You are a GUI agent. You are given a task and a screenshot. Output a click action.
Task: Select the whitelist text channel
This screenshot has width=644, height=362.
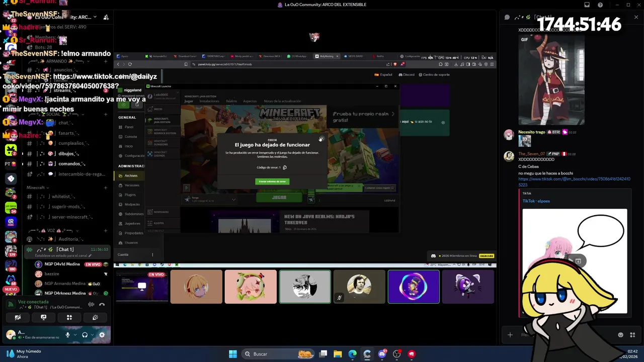[x=68, y=197]
